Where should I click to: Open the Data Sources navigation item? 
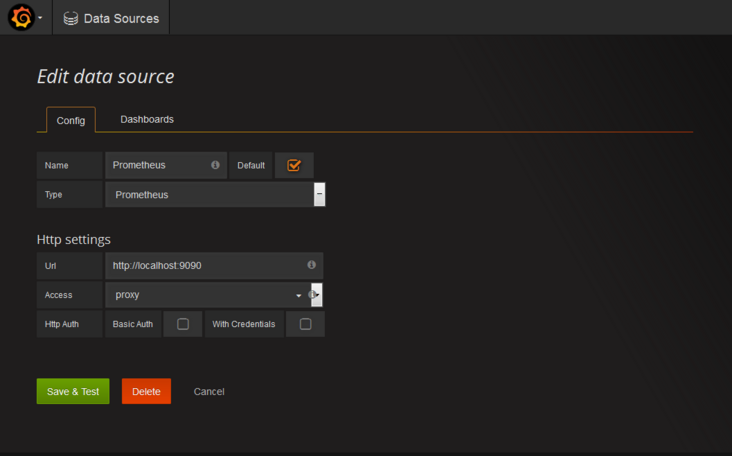120,18
